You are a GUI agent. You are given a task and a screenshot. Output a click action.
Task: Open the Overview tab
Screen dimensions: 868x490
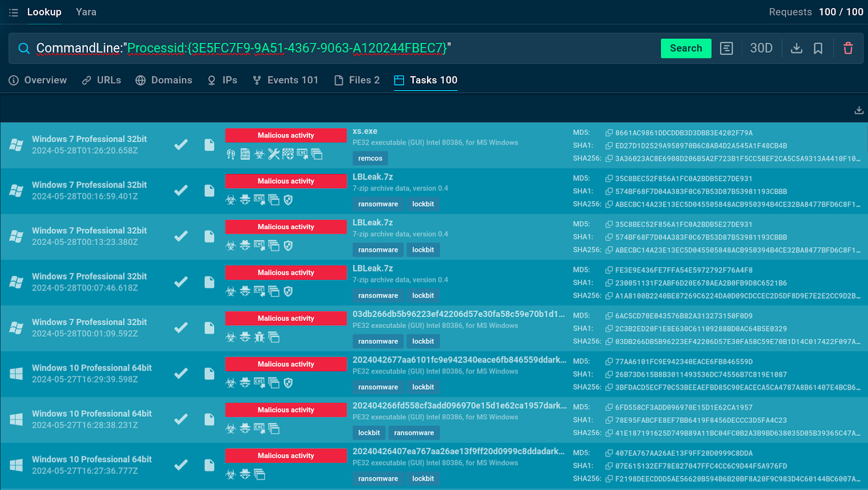point(38,80)
